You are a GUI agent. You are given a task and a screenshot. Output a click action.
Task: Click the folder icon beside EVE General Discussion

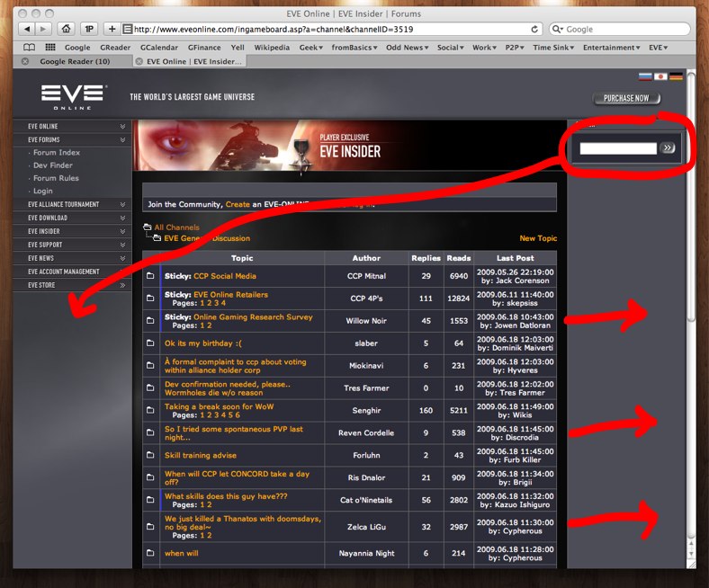coord(157,237)
